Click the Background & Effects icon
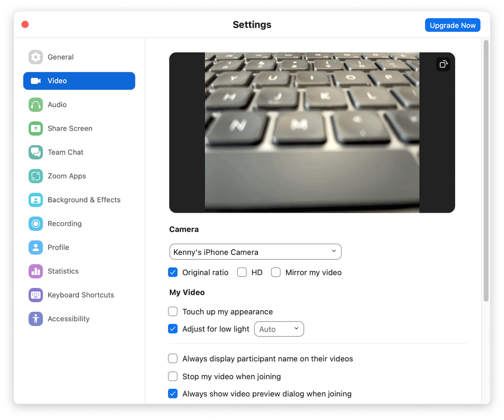 pyautogui.click(x=36, y=200)
